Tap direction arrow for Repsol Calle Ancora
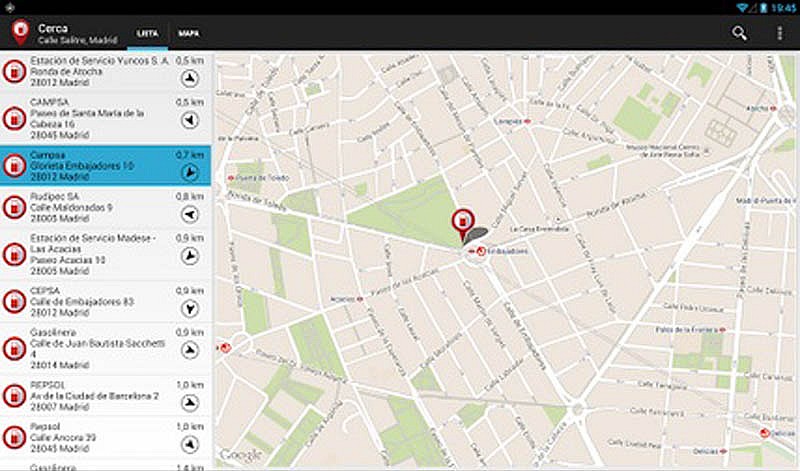 (x=190, y=444)
